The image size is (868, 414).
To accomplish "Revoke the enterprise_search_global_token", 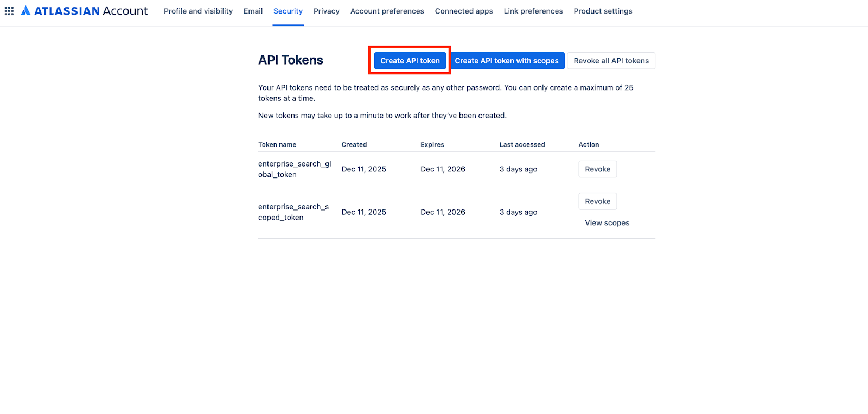I will click(x=597, y=169).
